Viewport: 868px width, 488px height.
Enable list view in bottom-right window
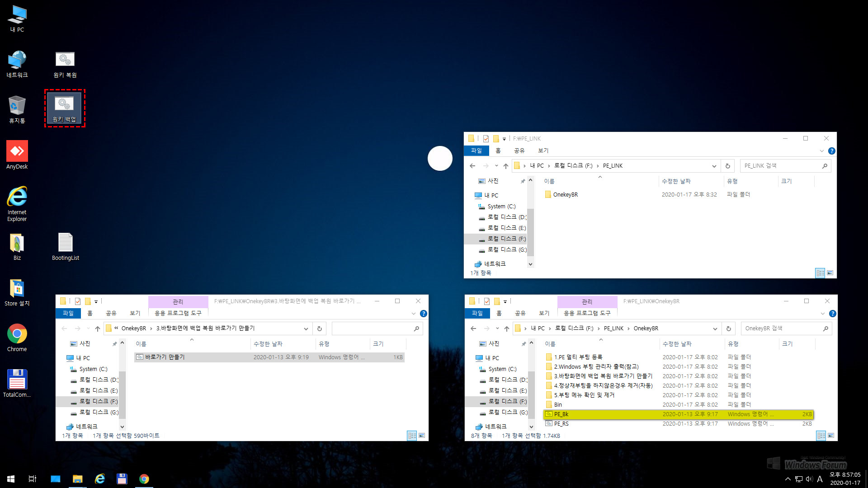tap(821, 436)
